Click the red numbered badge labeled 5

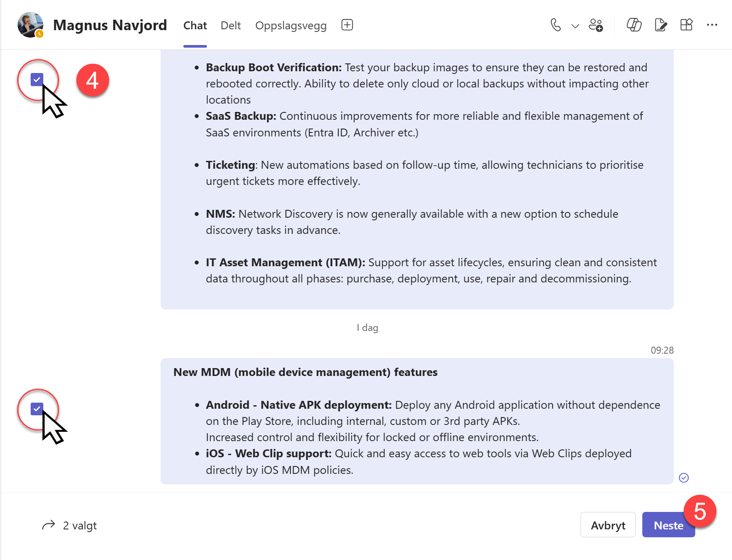[x=700, y=511]
